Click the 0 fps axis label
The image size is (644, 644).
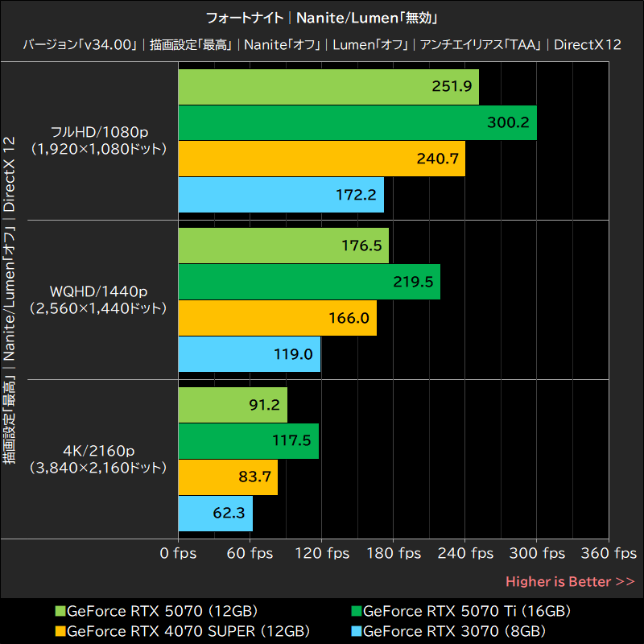pyautogui.click(x=178, y=553)
